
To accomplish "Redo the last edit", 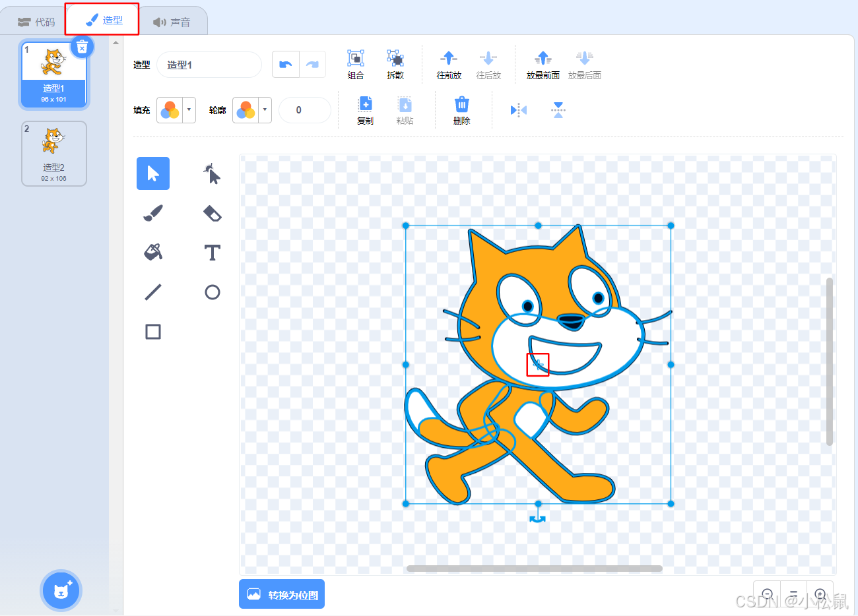I will 312,65.
